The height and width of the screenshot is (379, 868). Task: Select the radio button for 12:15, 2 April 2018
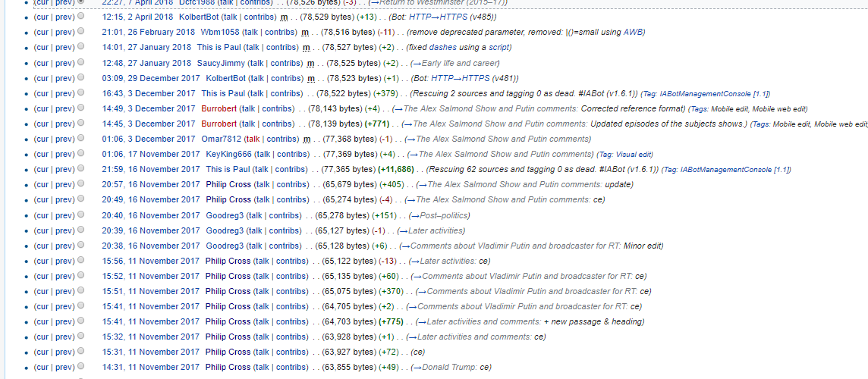coord(81,17)
